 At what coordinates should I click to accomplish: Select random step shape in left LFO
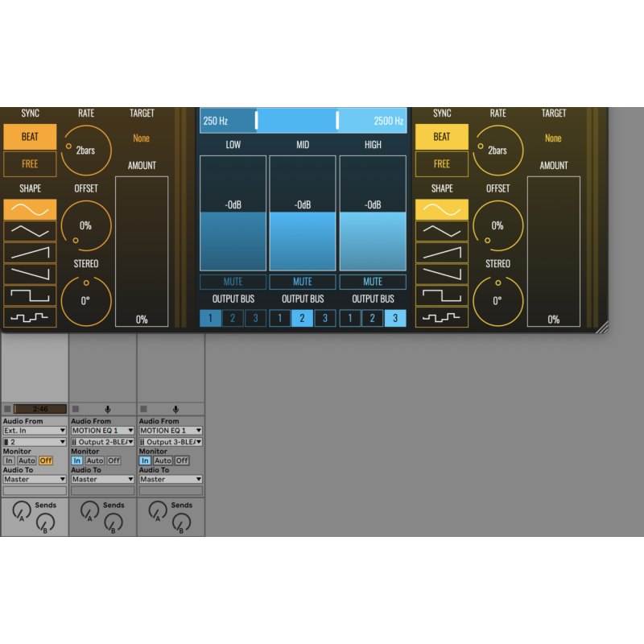tap(30, 317)
